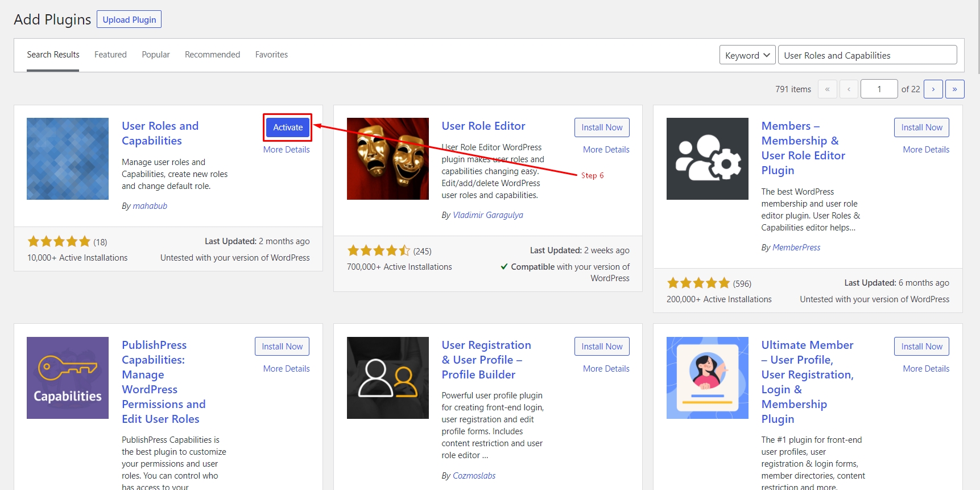Go to the next results page arrow
The height and width of the screenshot is (490, 980).
pyautogui.click(x=933, y=89)
